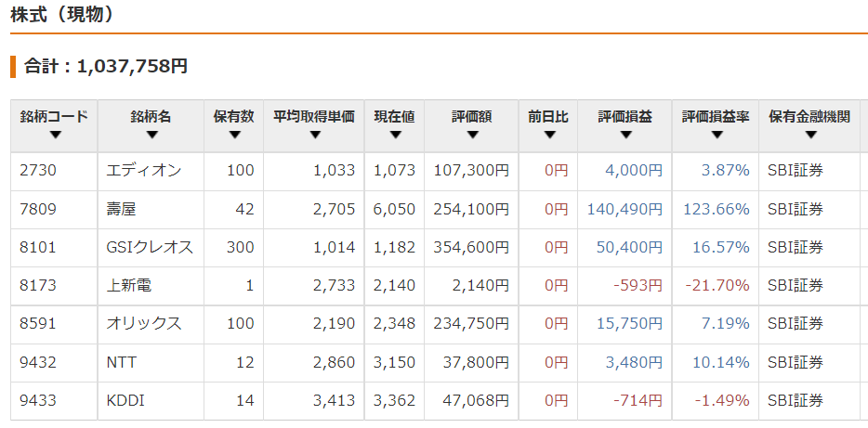Sort by 銘柄コード column arrow
The width and height of the screenshot is (868, 428).
tap(55, 135)
